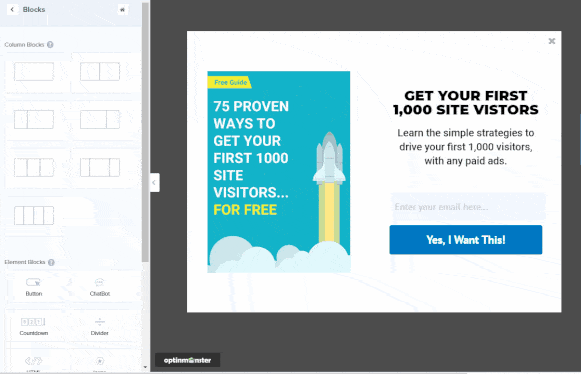Image resolution: width=581 pixels, height=374 pixels.
Task: Choose the Button element block
Action: tap(34, 287)
